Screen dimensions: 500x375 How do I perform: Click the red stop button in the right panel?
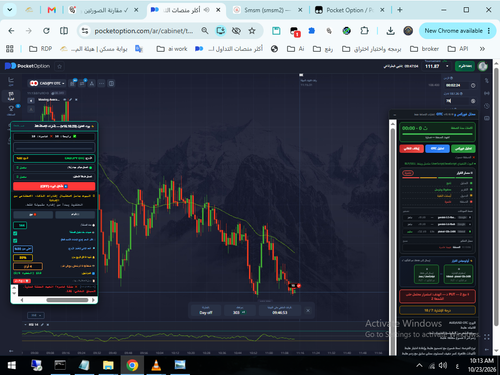(411, 148)
